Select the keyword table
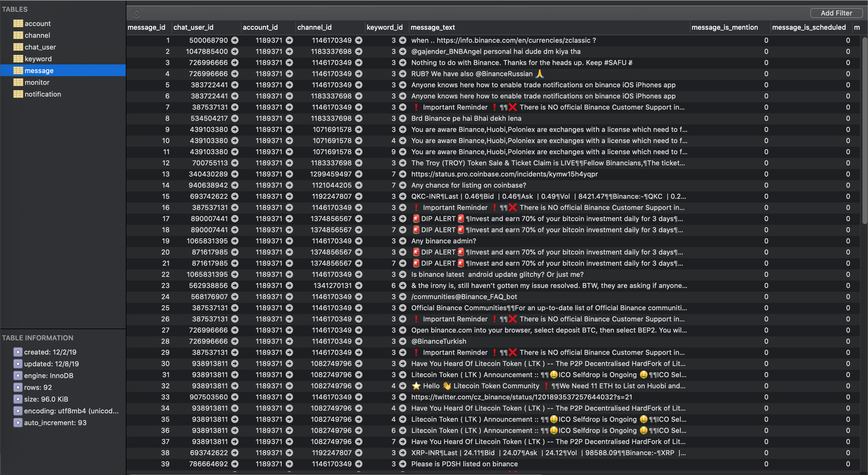Viewport: 868px width, 475px height. coord(38,59)
